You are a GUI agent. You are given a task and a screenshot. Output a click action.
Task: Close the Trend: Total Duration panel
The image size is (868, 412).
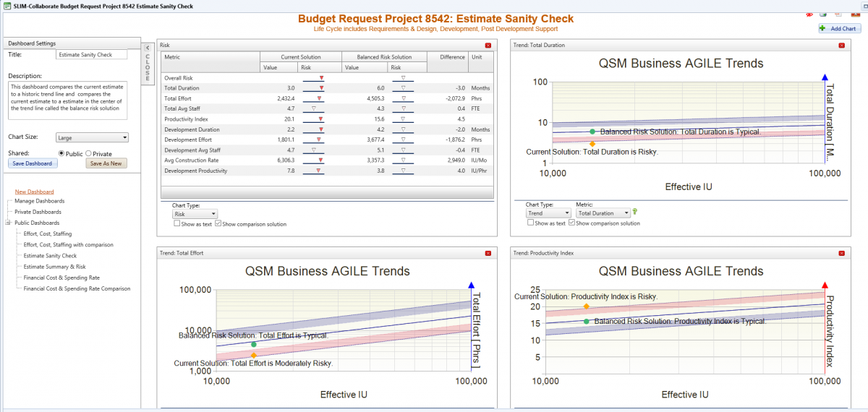coord(841,45)
